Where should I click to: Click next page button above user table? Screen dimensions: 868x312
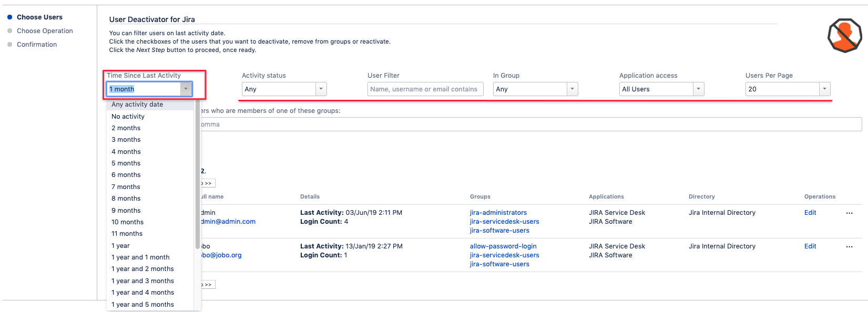click(x=208, y=183)
